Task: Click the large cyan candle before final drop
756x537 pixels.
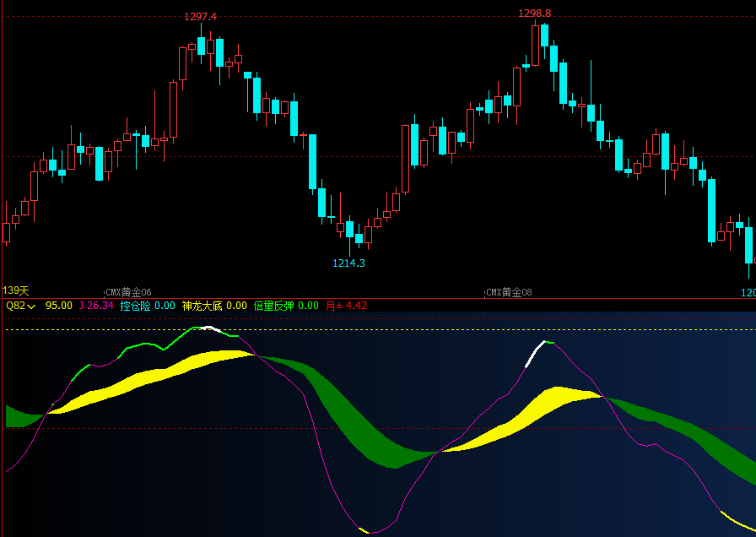Action: [711, 211]
